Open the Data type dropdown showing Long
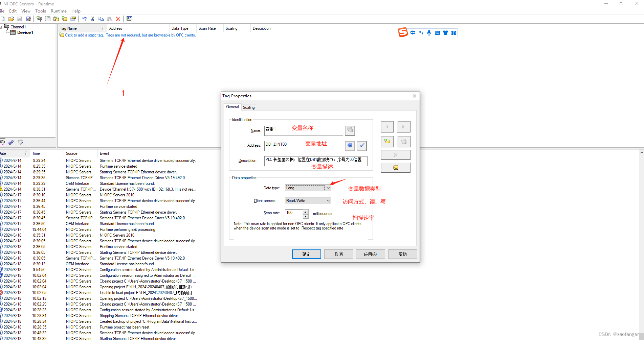 click(328, 188)
